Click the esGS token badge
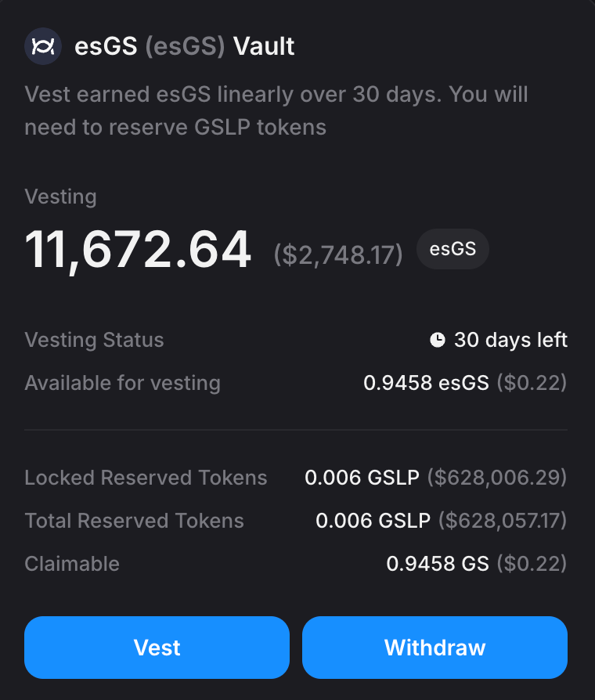This screenshot has width=595, height=700. point(453,249)
